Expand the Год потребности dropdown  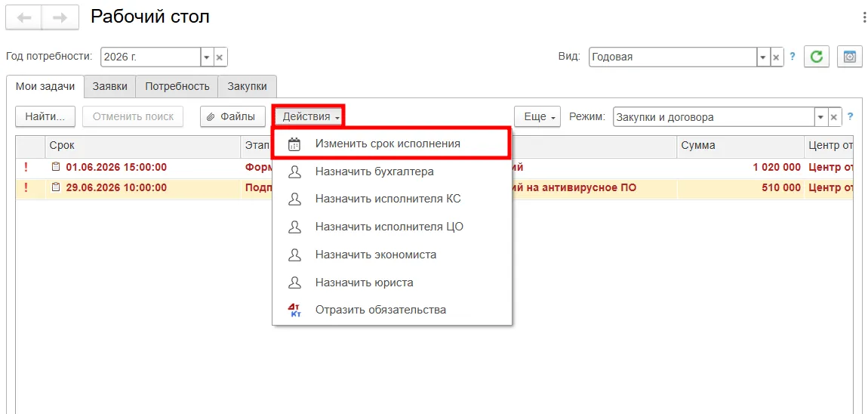coord(207,57)
